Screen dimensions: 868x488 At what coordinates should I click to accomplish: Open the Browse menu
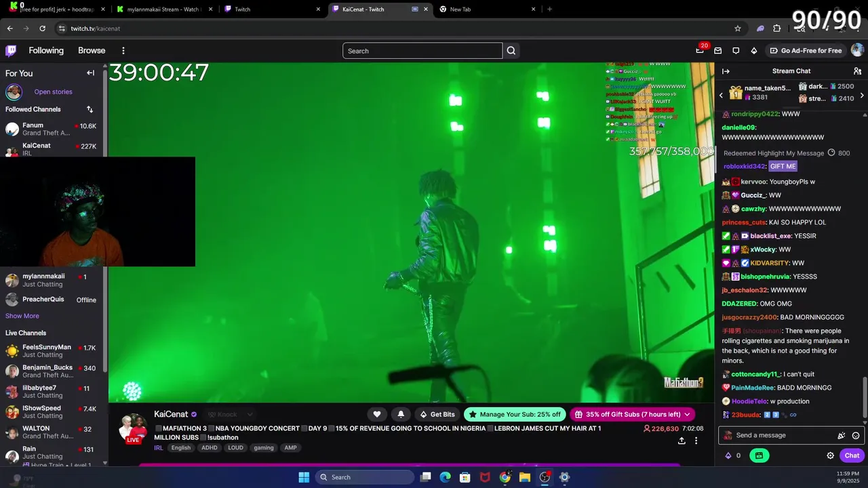tap(92, 50)
